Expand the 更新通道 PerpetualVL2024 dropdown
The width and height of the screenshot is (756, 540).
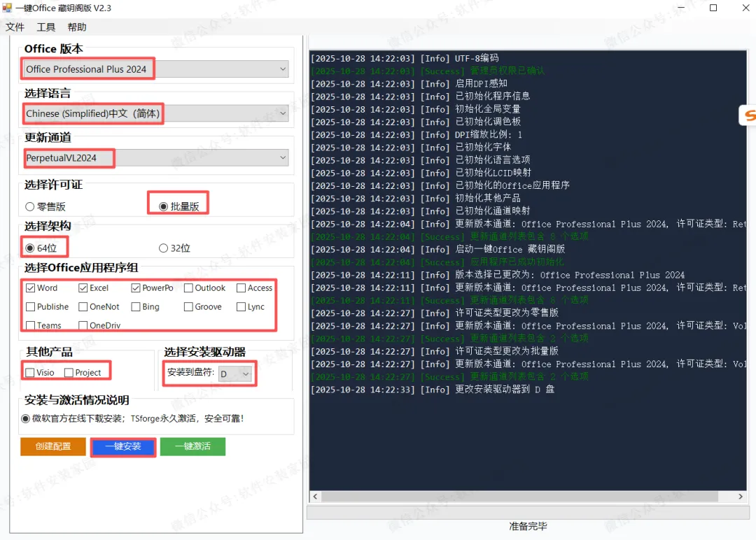pyautogui.click(x=156, y=158)
